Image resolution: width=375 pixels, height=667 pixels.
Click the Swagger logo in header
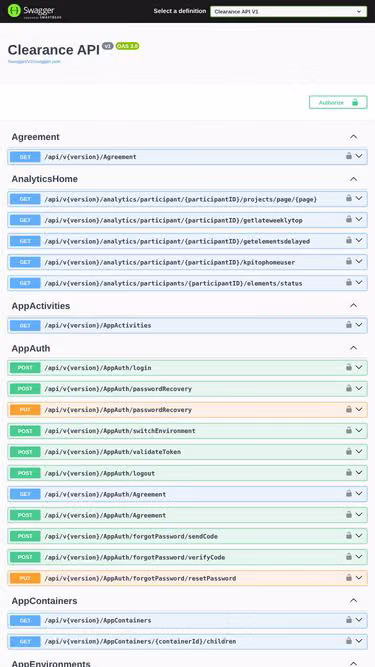click(x=34, y=11)
